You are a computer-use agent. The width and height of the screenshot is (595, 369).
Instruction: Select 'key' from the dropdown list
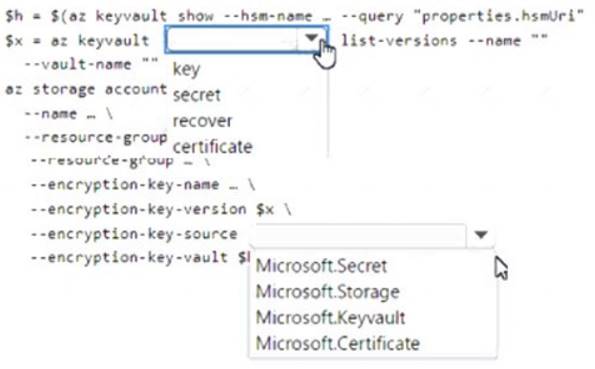(x=186, y=69)
